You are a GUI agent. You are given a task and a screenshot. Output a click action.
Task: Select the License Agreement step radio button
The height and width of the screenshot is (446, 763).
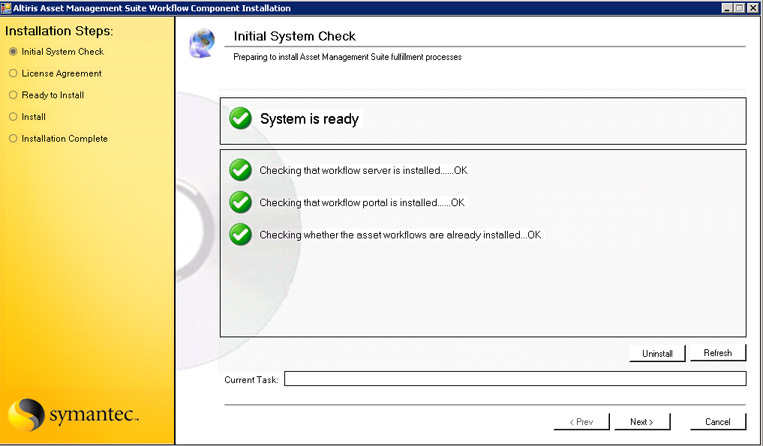click(13, 73)
